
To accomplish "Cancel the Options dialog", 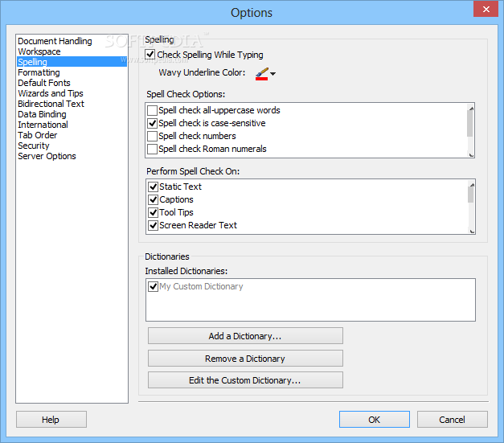I will click(x=453, y=420).
